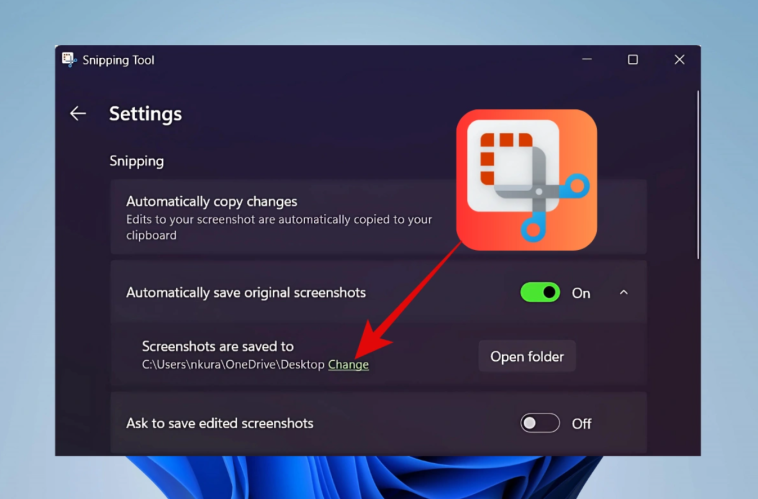Click the Snipping section header

point(136,160)
